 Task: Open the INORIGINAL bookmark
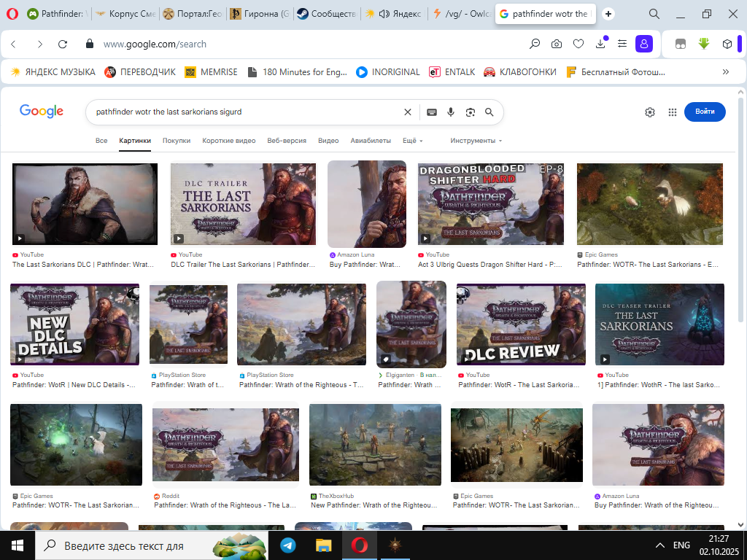388,72
